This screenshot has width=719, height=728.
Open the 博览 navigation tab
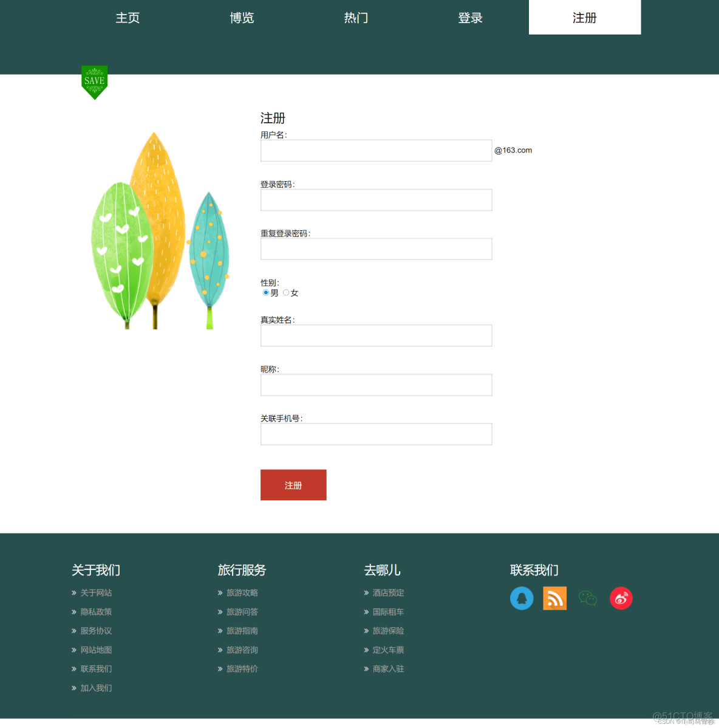tap(242, 18)
